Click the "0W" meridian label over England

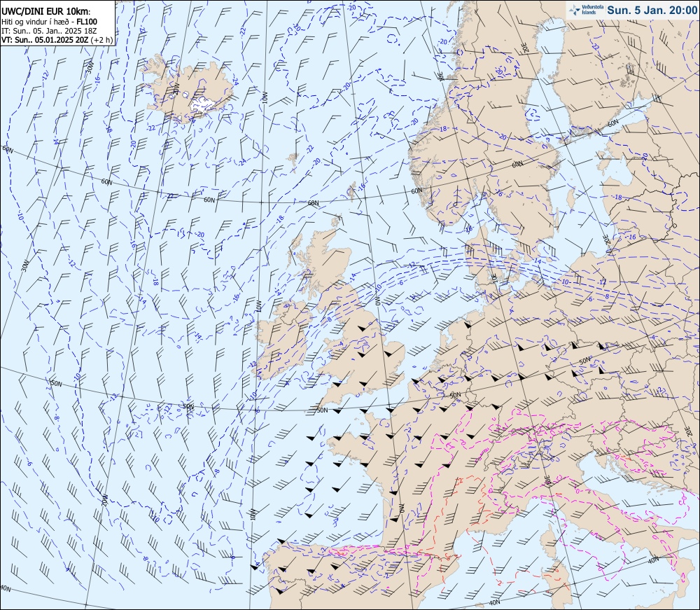click(x=377, y=301)
